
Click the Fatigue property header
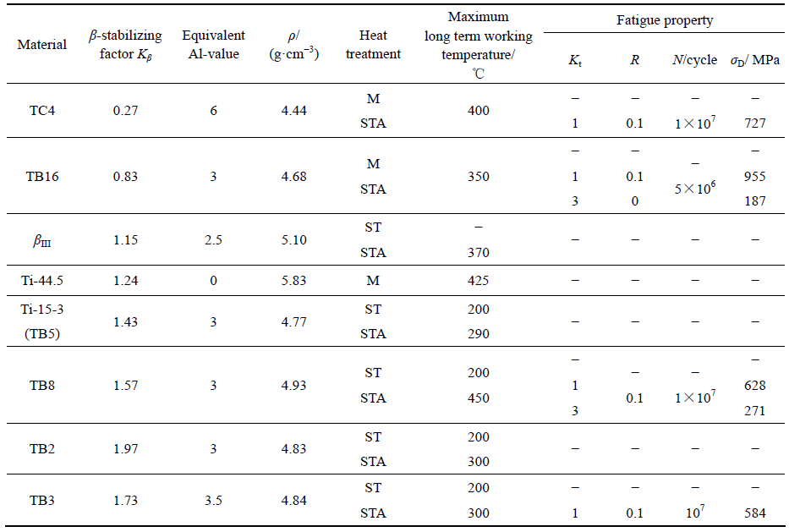(665, 19)
